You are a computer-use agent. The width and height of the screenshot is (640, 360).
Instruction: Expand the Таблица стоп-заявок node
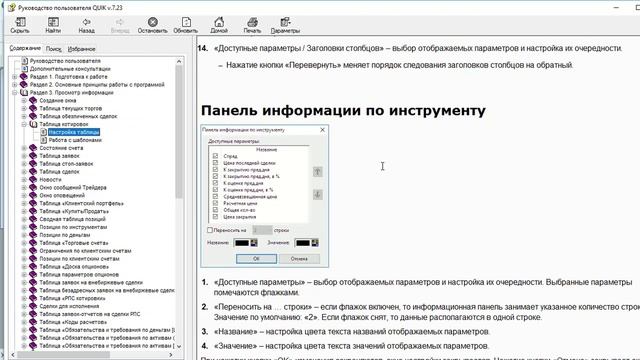[24, 164]
